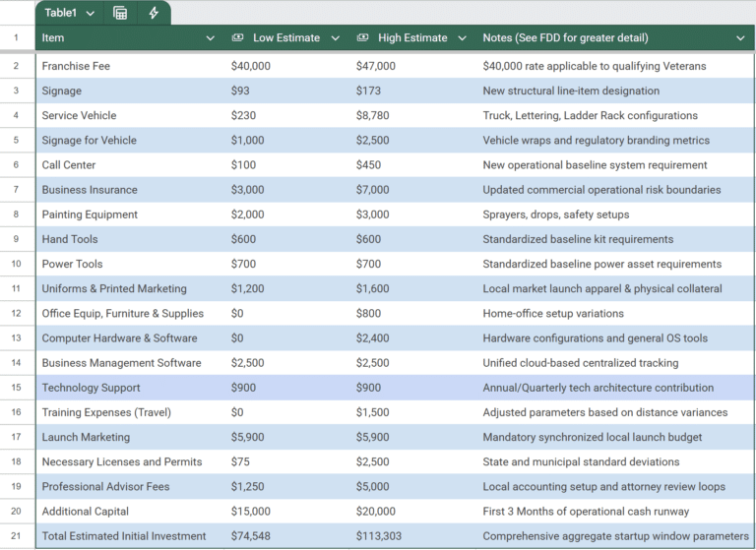The width and height of the screenshot is (756, 550).
Task: Click the 'Signage' item cell in row 3
Action: tap(130, 91)
